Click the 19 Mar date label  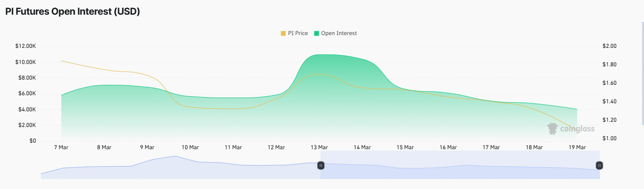click(577, 147)
